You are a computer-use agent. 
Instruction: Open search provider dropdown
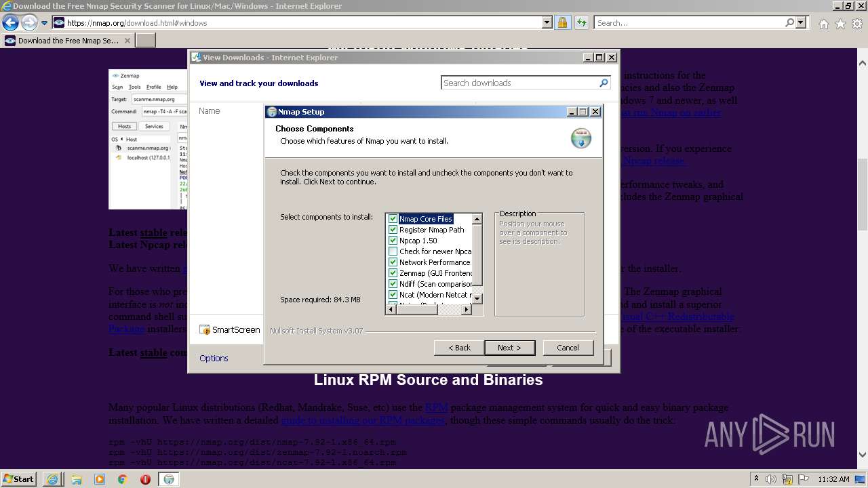[x=801, y=23]
